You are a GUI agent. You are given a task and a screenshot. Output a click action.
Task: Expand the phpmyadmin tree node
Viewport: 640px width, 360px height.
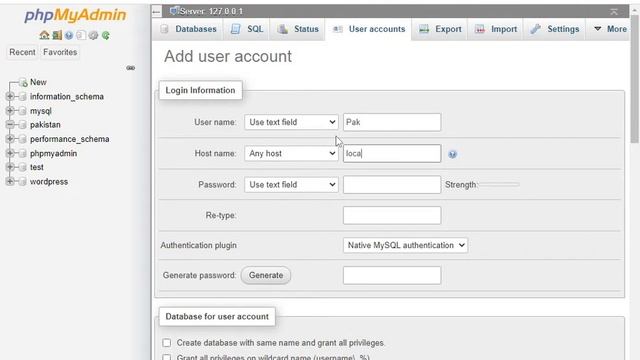10,153
